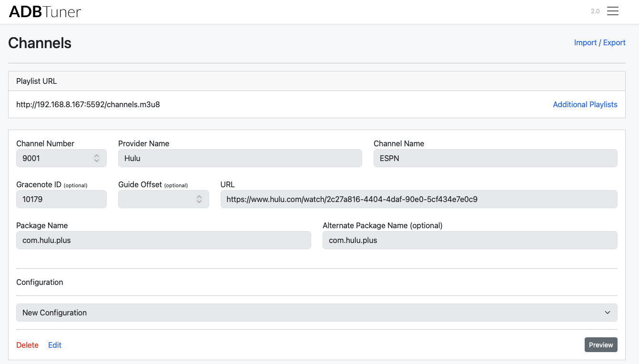Open the hamburger navigation menu
This screenshot has height=364, width=639.
tap(612, 11)
